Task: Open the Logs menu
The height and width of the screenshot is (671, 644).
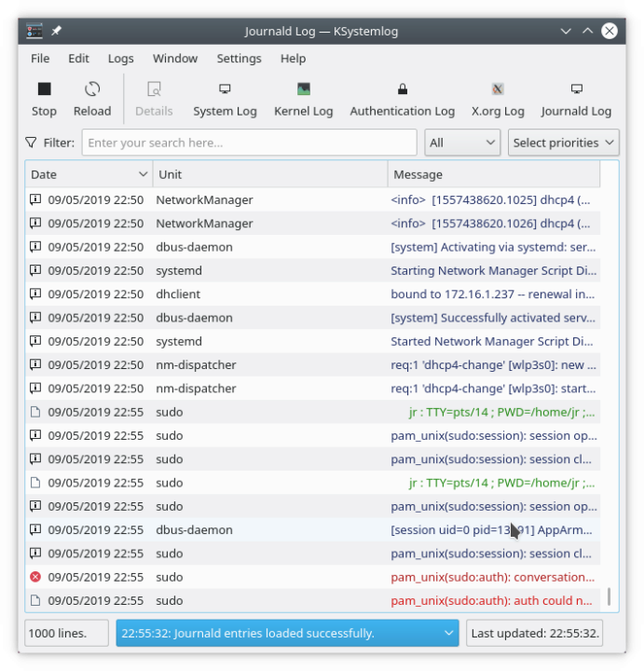Action: [120, 58]
